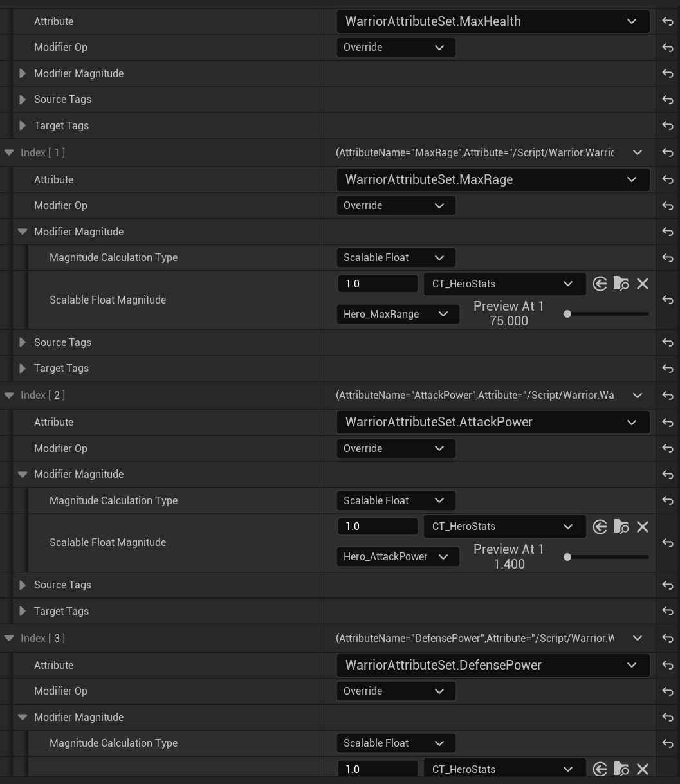Open Magnitude Calculation Type dropdown under AttackPower

coord(395,500)
